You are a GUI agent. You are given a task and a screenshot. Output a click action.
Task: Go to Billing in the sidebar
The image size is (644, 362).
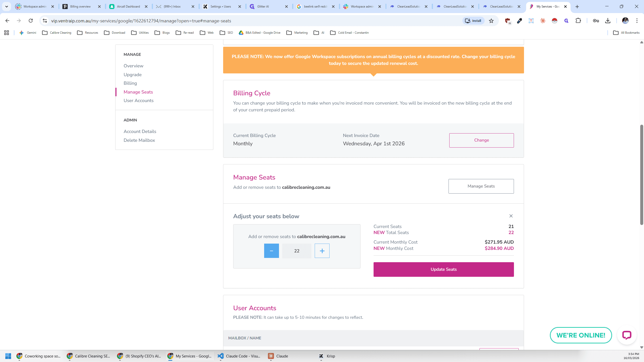130,83
